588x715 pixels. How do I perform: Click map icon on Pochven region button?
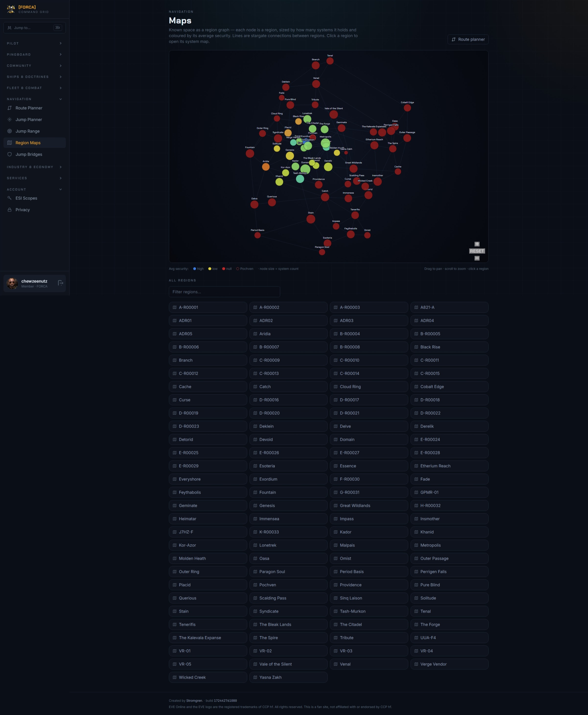click(255, 585)
